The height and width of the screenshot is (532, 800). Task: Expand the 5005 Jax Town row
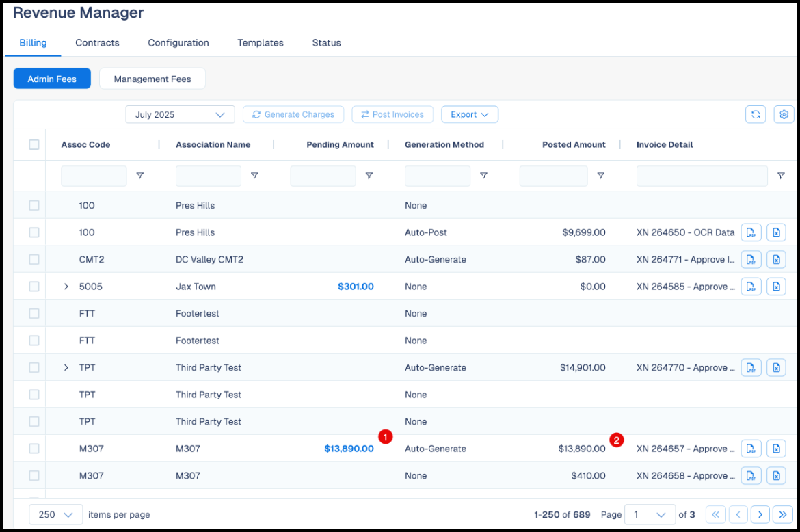click(x=66, y=286)
